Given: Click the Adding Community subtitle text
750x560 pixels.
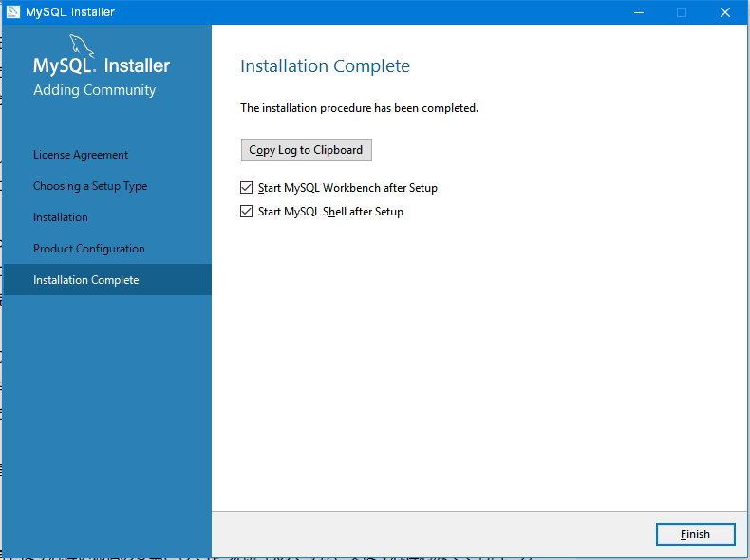Looking at the screenshot, I should tap(94, 90).
